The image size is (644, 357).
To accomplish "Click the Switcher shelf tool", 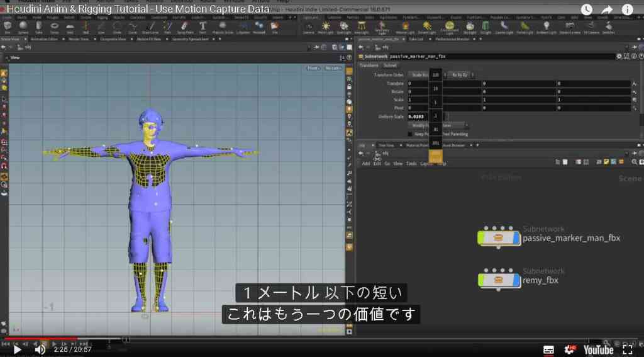I will (608, 28).
